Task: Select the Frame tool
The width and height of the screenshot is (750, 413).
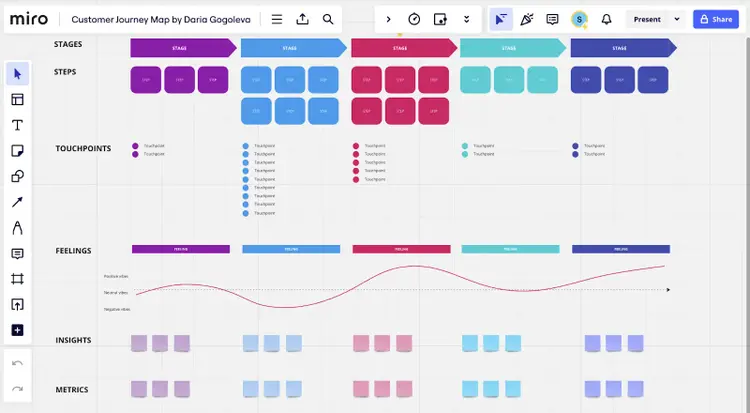Action: click(18, 279)
